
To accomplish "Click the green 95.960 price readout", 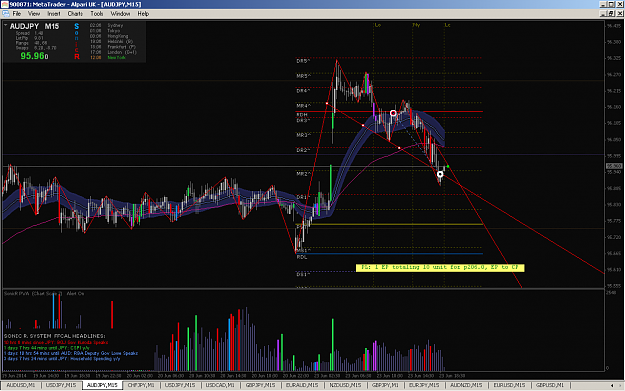I will click(x=34, y=56).
